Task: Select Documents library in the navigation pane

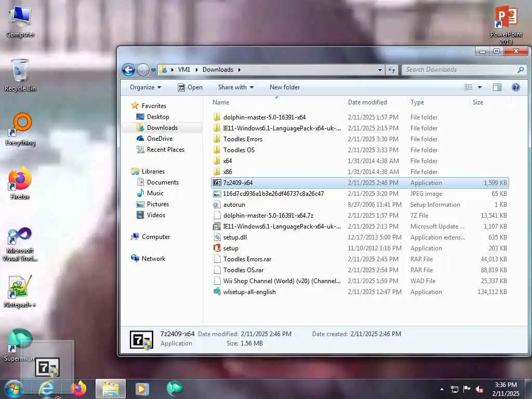Action: (x=158, y=182)
